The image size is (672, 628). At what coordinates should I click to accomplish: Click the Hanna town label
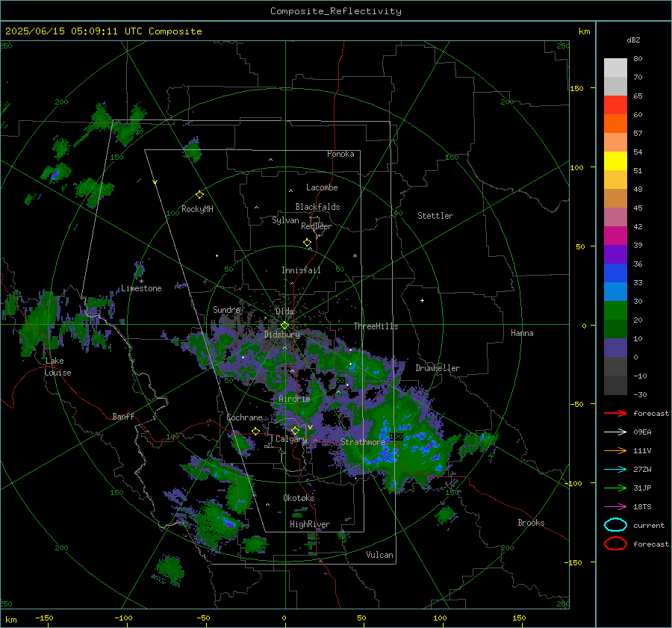522,333
